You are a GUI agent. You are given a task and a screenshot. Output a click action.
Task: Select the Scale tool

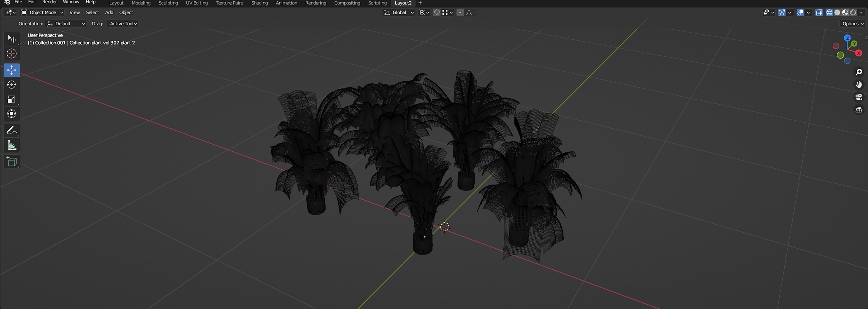[12, 99]
